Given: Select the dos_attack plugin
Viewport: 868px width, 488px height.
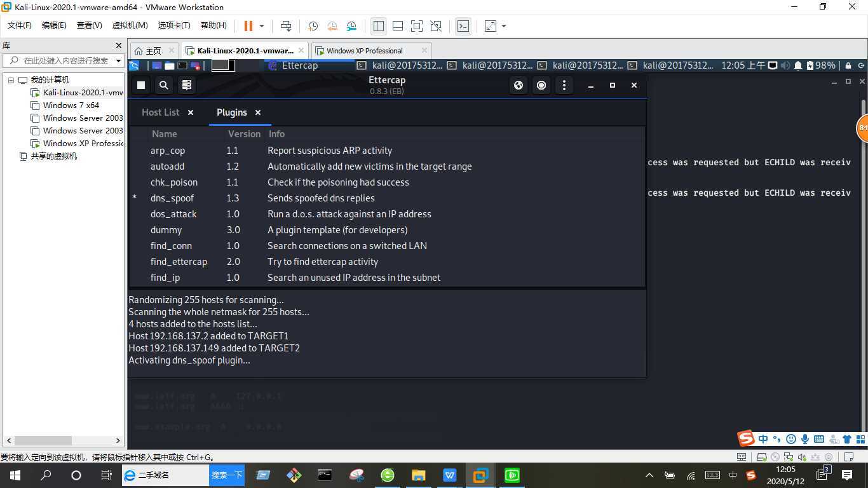Looking at the screenshot, I should (x=387, y=214).
